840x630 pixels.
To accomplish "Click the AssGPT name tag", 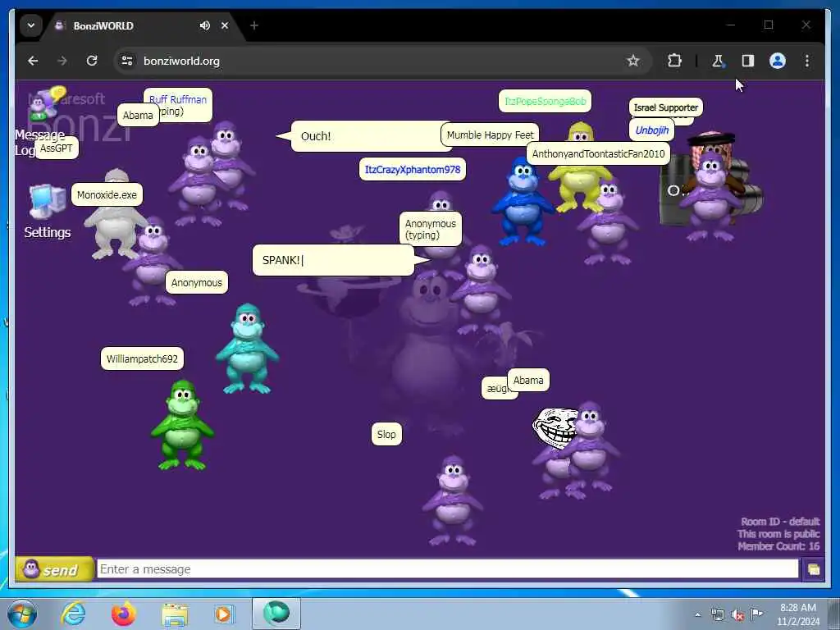I will tap(57, 148).
